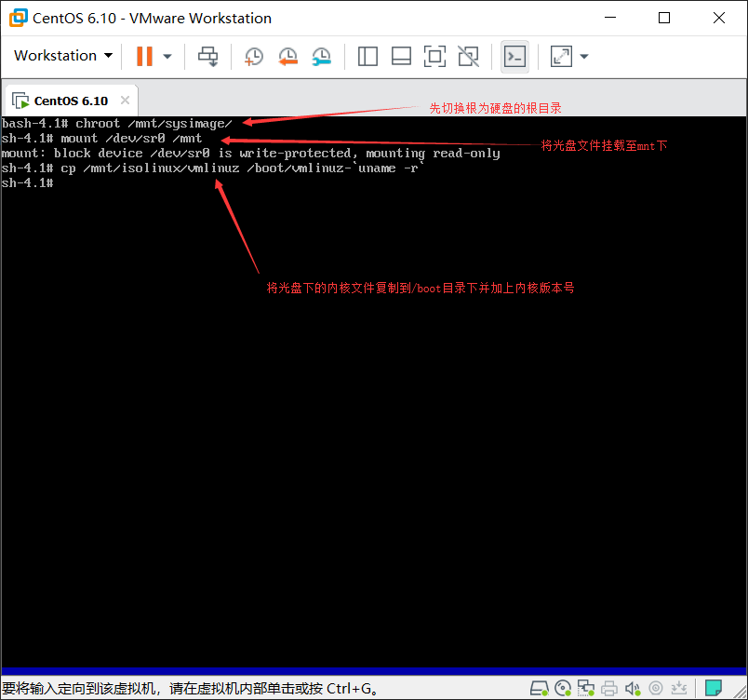
Task: Revert VM to its previous snapshot
Action: point(288,56)
